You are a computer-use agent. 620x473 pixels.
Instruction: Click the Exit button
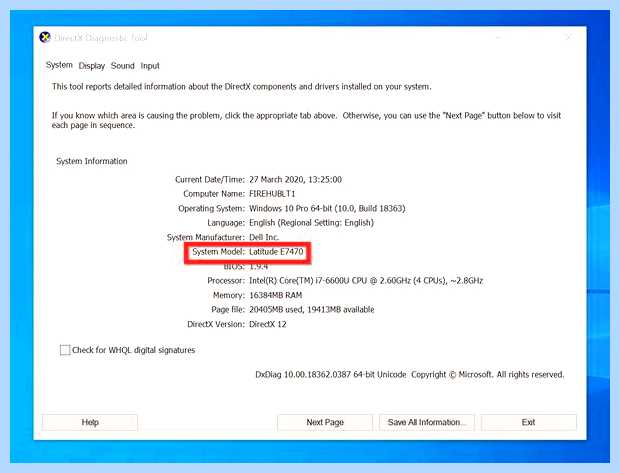point(529,422)
